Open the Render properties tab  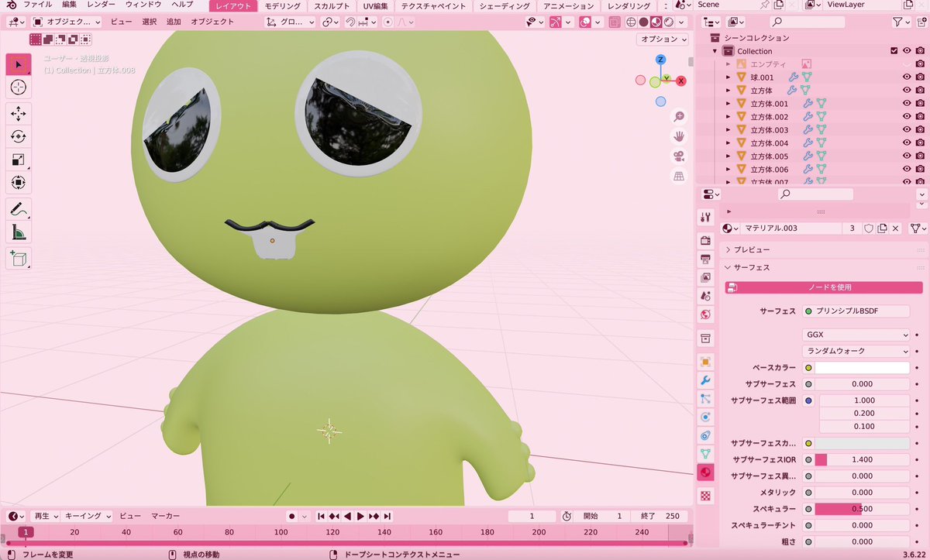coord(705,242)
